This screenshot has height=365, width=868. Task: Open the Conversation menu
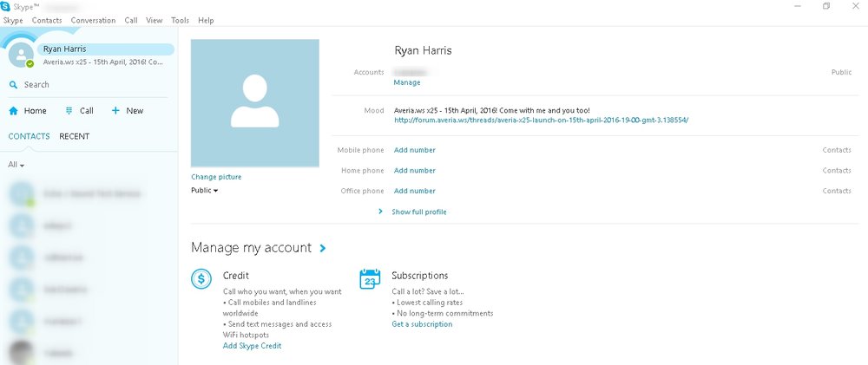click(x=93, y=20)
